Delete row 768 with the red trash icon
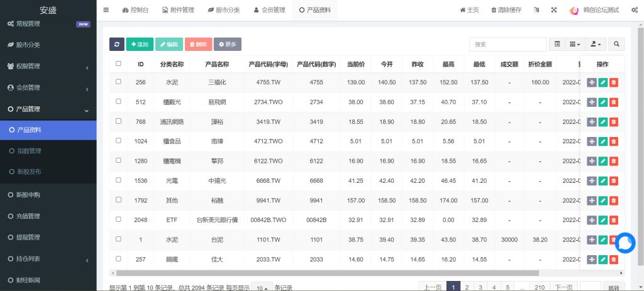 [x=614, y=121]
